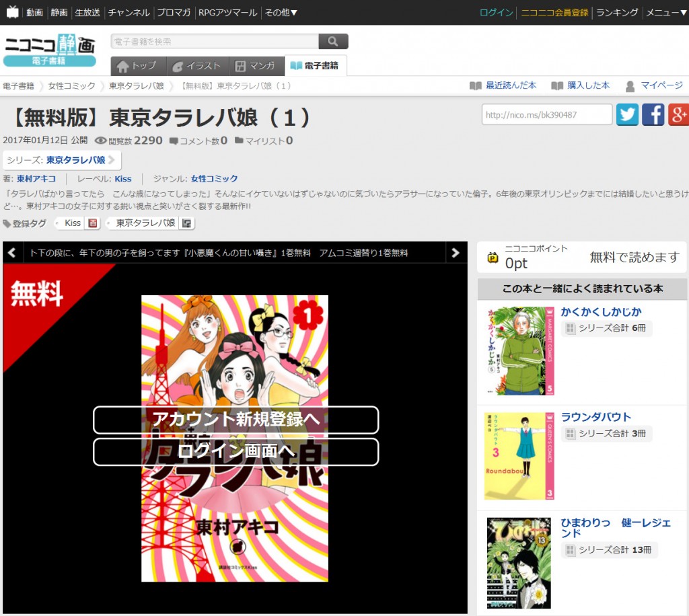The image size is (689, 616).
Task: Show previous announcement with left arrow
Action: pos(12,252)
